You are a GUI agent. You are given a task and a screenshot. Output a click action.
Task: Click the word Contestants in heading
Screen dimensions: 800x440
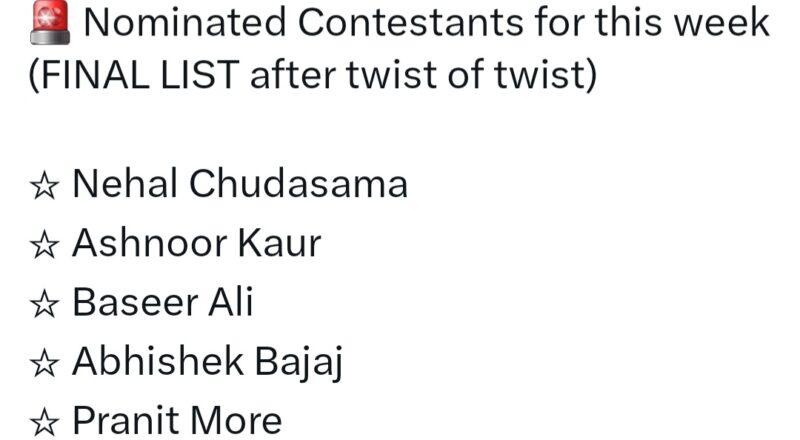411,22
